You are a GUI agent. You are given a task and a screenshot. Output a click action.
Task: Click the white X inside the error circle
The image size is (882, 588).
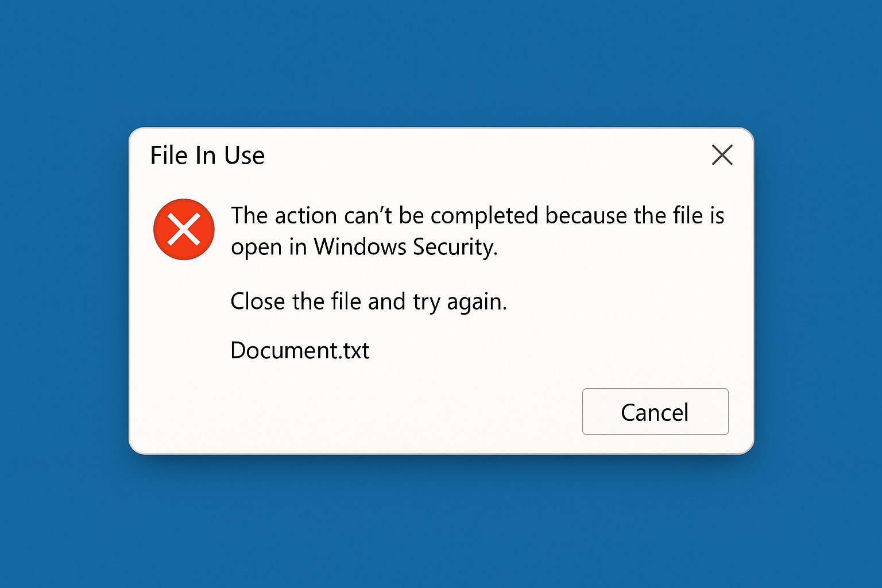pyautogui.click(x=184, y=229)
